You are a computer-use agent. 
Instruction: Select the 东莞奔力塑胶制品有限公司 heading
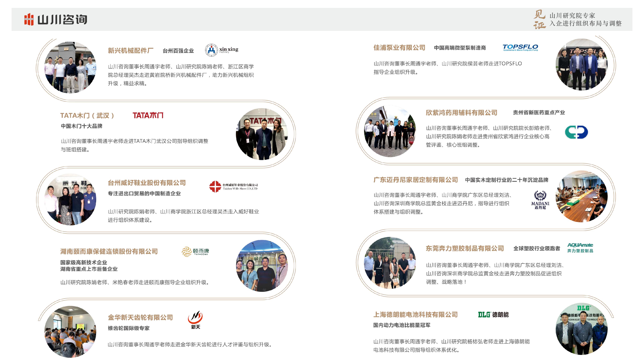465,248
